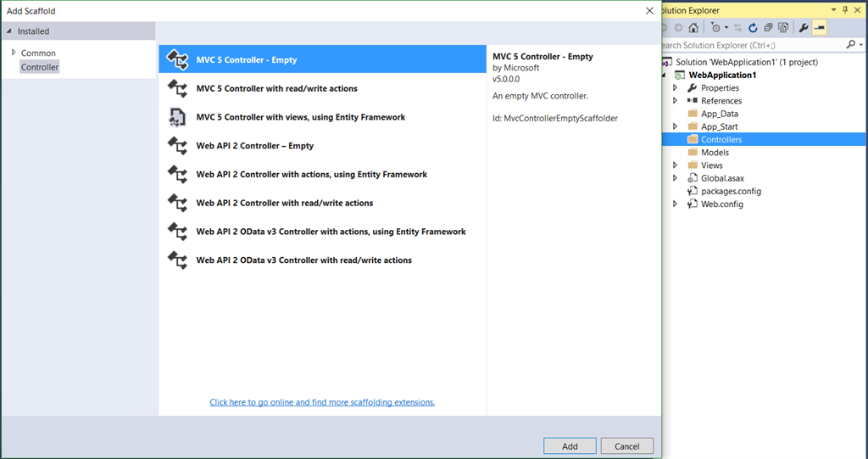Click the Views folder icon
Screen dimensions: 868x459
(693, 165)
